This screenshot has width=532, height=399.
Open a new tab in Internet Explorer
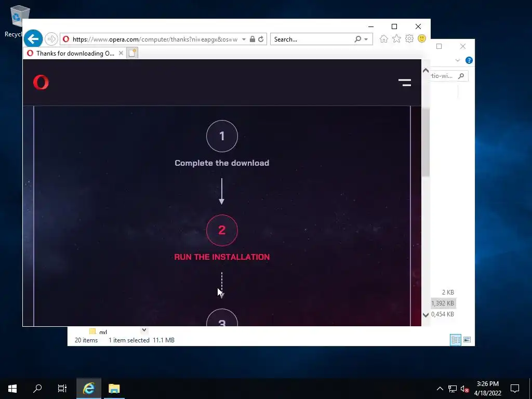click(132, 53)
